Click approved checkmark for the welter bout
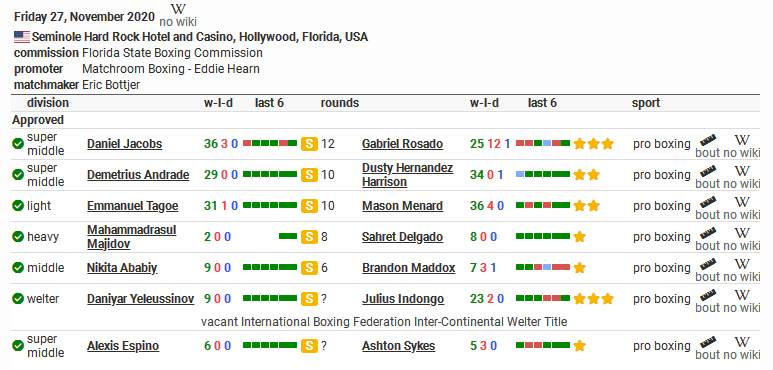This screenshot has width=773, height=370. click(18, 299)
